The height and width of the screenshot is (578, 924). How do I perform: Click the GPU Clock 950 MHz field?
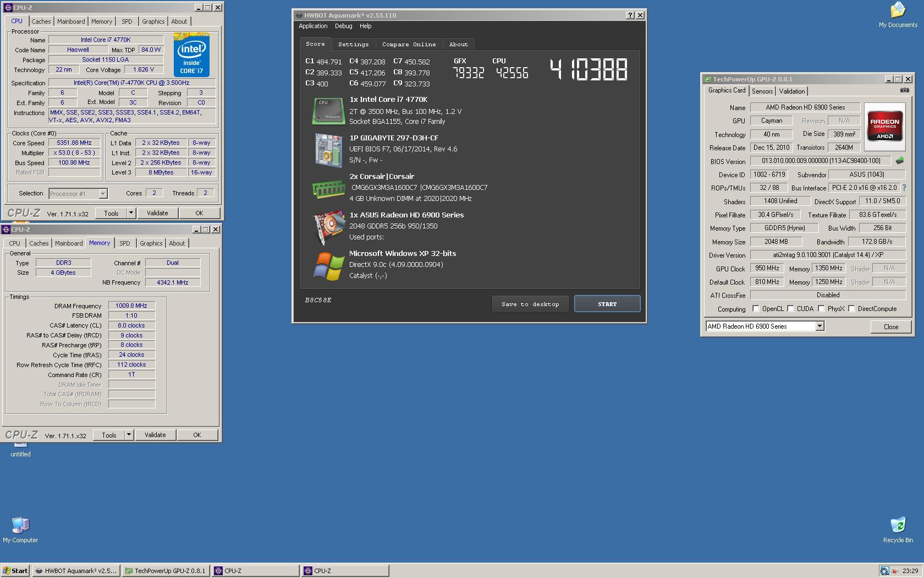tap(767, 268)
